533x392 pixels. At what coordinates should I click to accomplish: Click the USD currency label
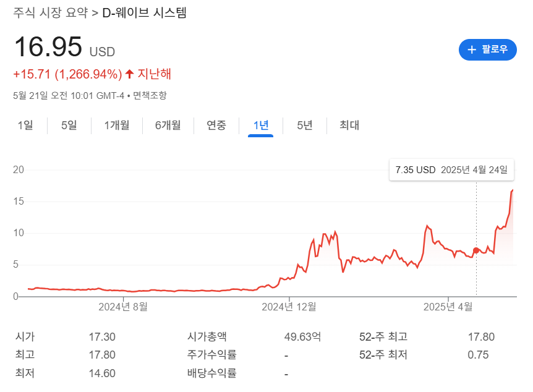point(102,52)
